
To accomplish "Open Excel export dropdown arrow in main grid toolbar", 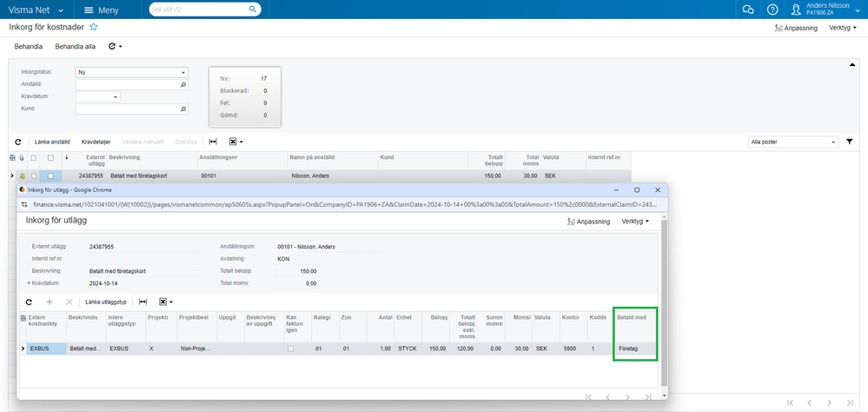I will pos(242,143).
